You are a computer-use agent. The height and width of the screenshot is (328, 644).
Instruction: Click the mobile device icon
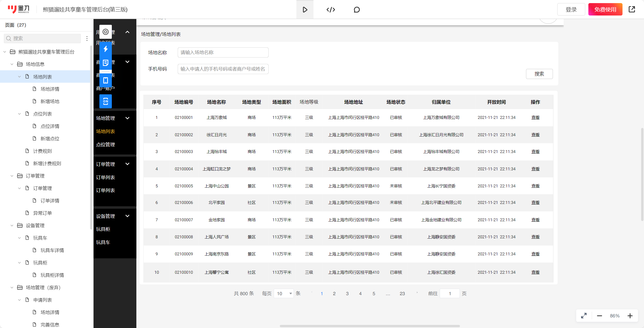click(x=106, y=80)
